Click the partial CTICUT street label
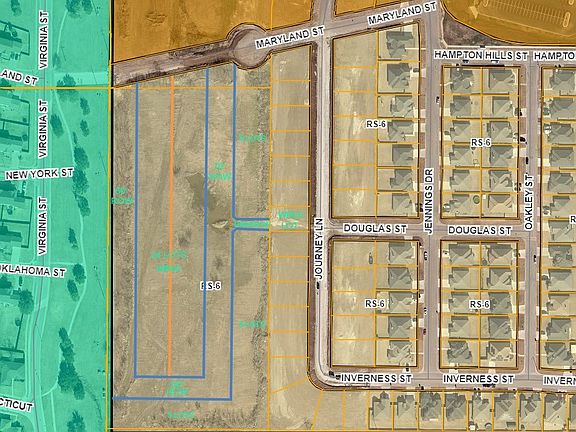The height and width of the screenshot is (432, 576). (16, 405)
